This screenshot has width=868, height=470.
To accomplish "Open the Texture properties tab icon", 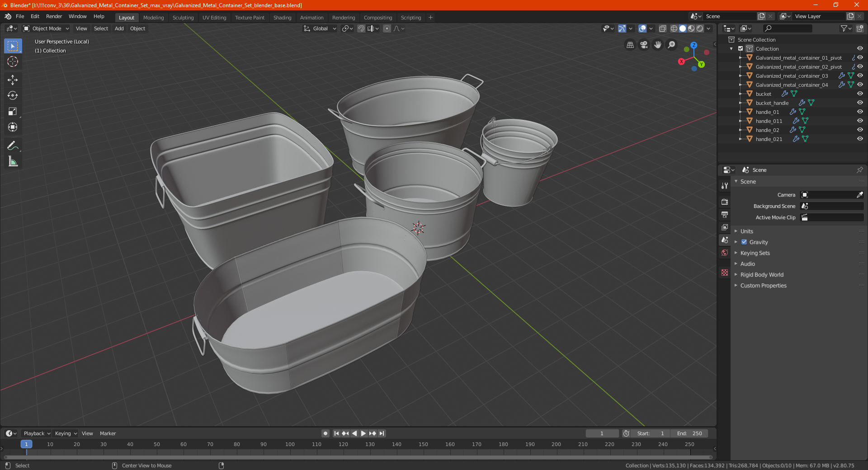I will [725, 273].
